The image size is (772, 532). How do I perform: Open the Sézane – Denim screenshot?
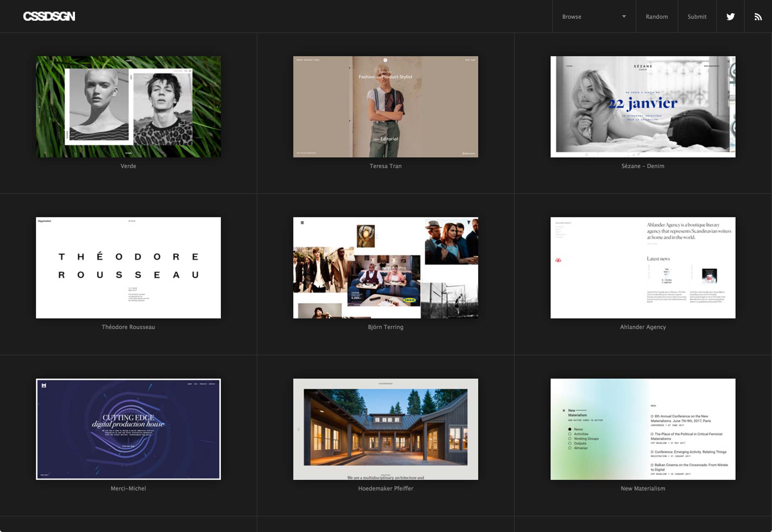pos(643,106)
